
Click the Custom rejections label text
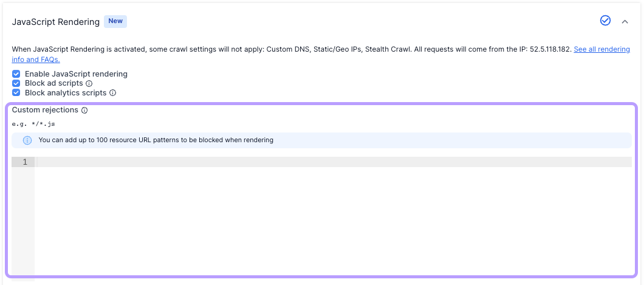pos(45,110)
